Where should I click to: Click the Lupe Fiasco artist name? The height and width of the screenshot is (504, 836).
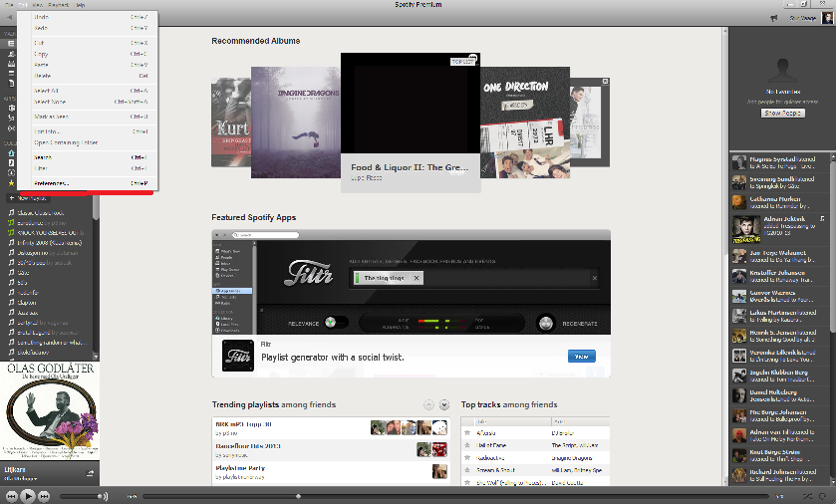[367, 178]
